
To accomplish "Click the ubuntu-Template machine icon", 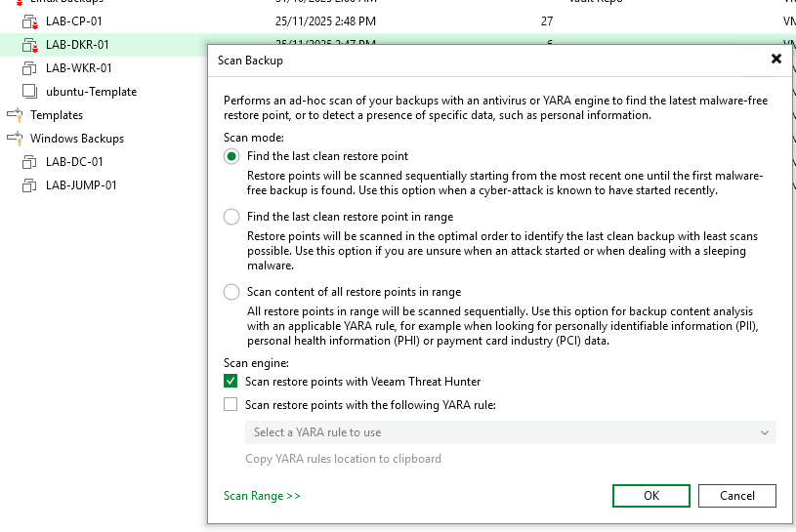I will (29, 92).
